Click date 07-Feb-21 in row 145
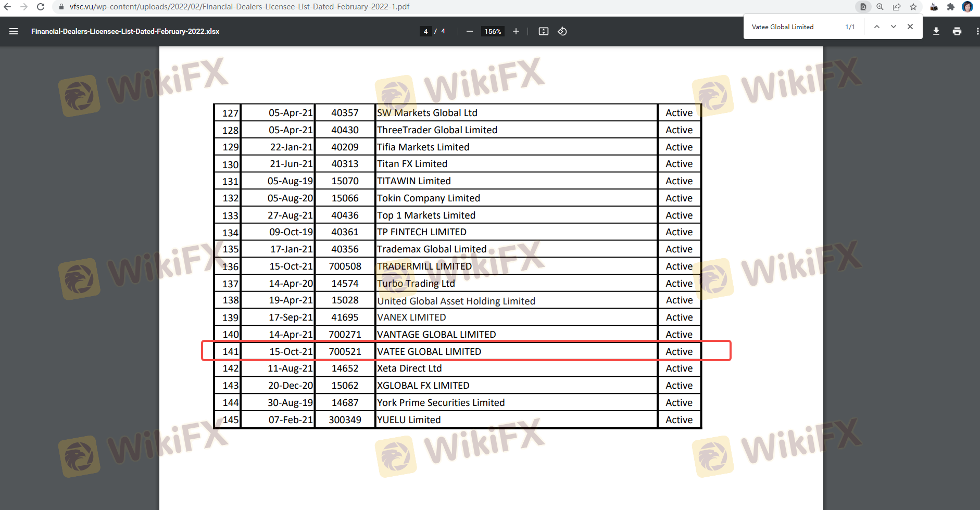The image size is (980, 510). [x=291, y=420]
